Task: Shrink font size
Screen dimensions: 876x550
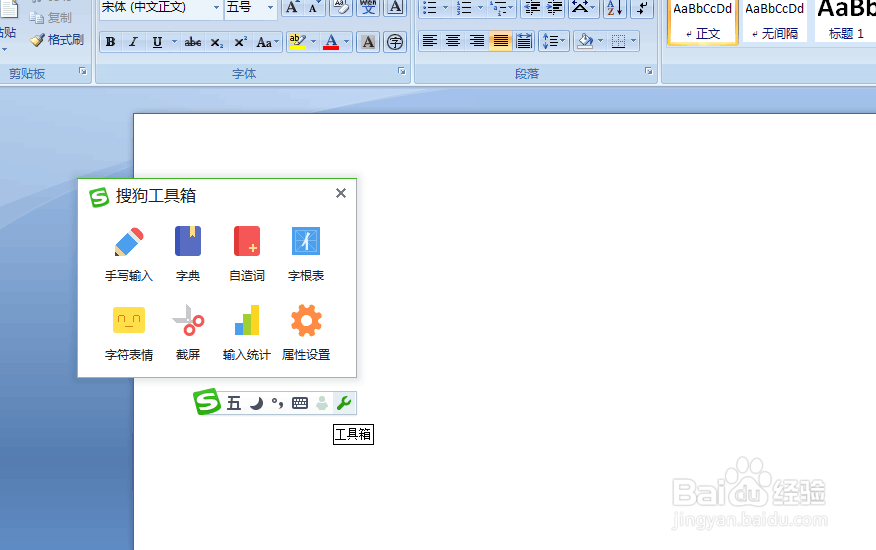Action: 314,8
